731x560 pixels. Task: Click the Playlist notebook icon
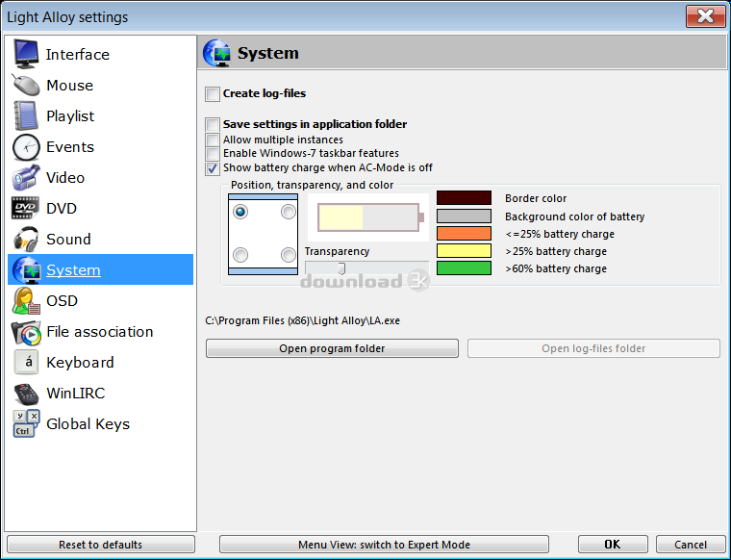click(26, 115)
